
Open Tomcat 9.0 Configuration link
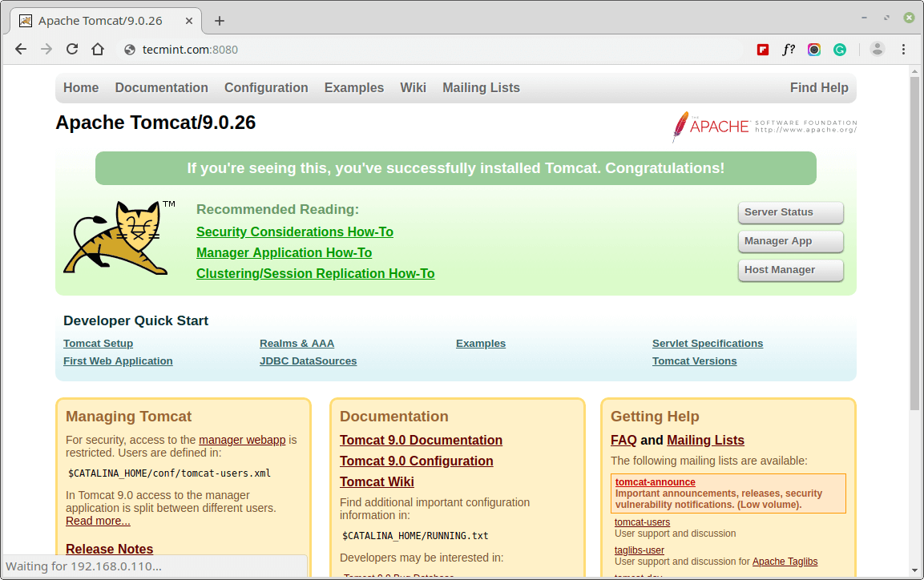tap(417, 461)
